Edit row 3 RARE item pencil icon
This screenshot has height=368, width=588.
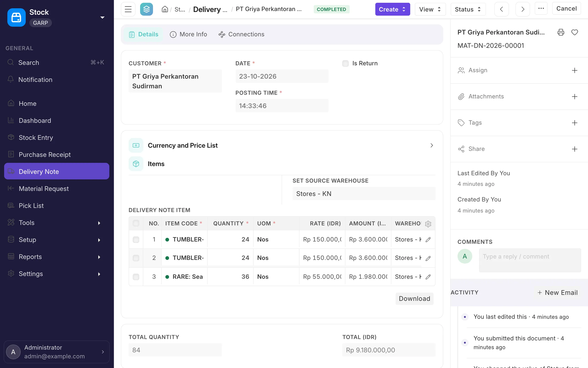tap(428, 277)
